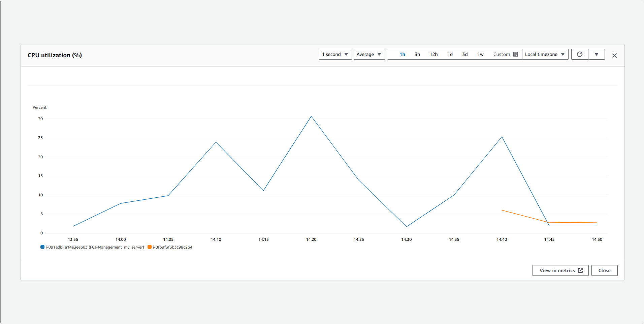Click the external link icon on View in metrics
644x324 pixels.
580,270
